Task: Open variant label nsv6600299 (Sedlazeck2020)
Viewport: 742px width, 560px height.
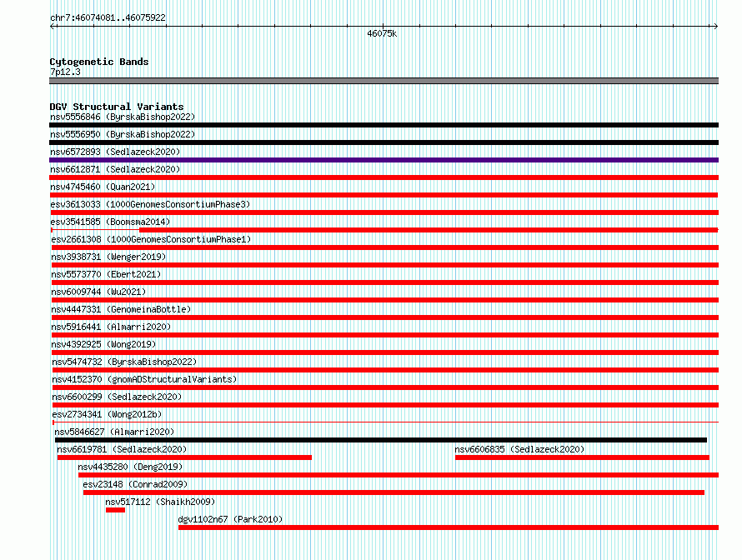Action: click(x=117, y=397)
